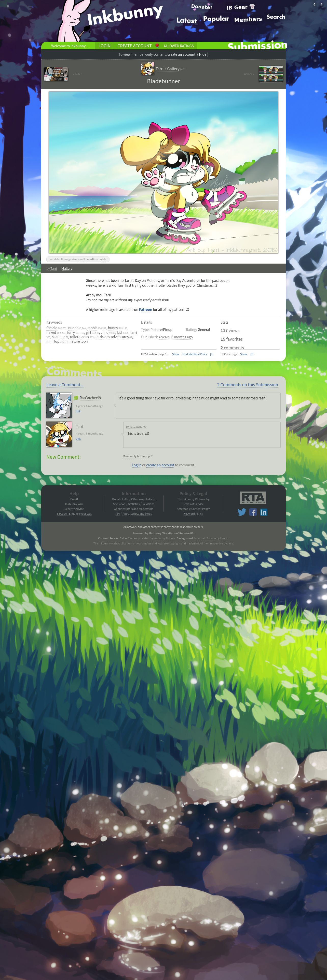The width and height of the screenshot is (327, 980).
Task: Click the previous background arrow at top right
Action: (x=315, y=4)
